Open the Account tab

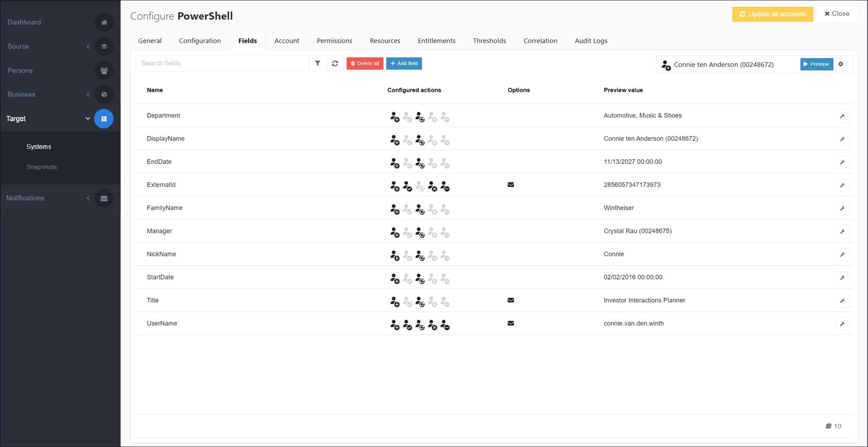pos(287,41)
